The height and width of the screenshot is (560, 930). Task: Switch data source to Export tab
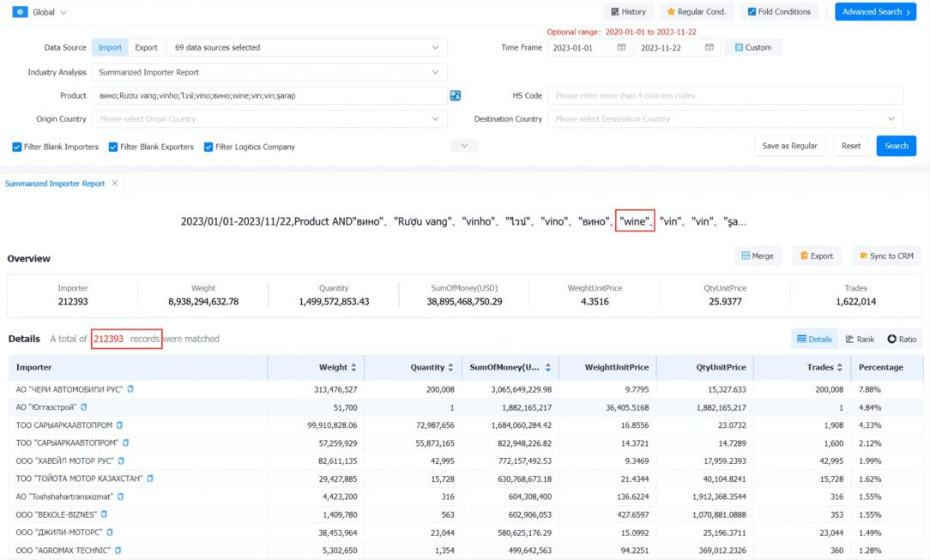(146, 47)
